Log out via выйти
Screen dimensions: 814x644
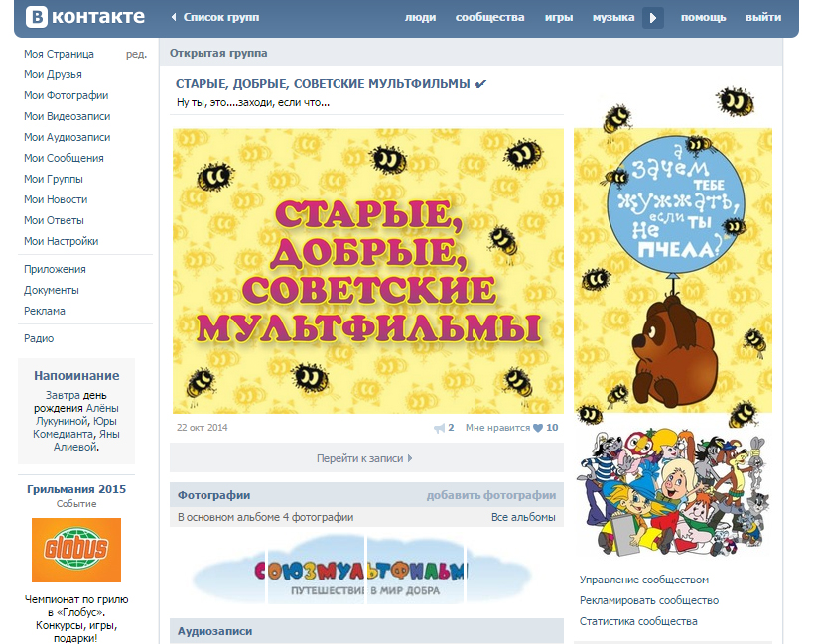click(x=763, y=17)
